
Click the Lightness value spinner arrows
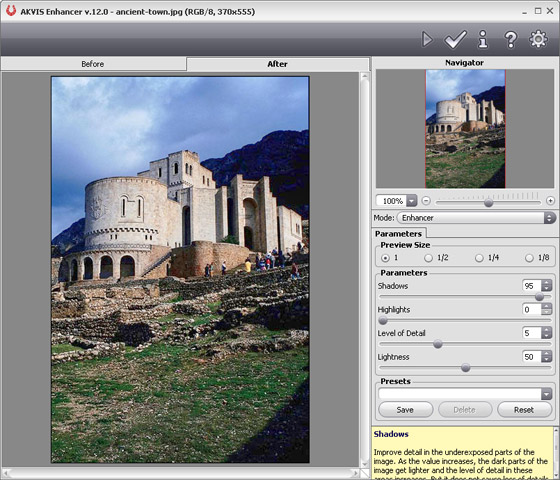[546, 356]
